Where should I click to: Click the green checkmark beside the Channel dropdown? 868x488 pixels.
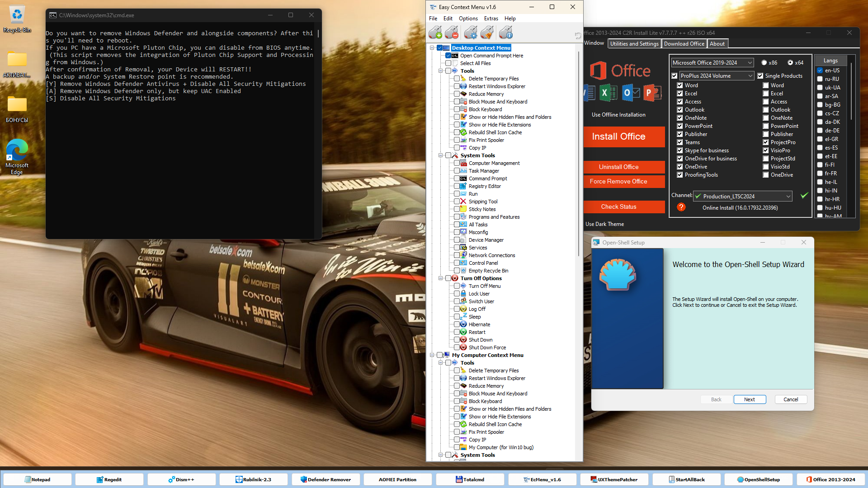[x=804, y=196]
